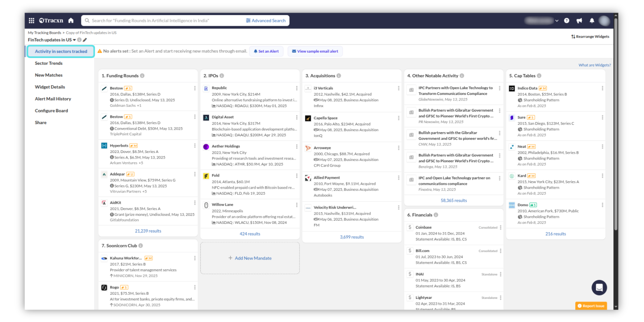Viewport: 644px width, 322px height.
Task: Open announcements megaphone icon
Action: [579, 20]
